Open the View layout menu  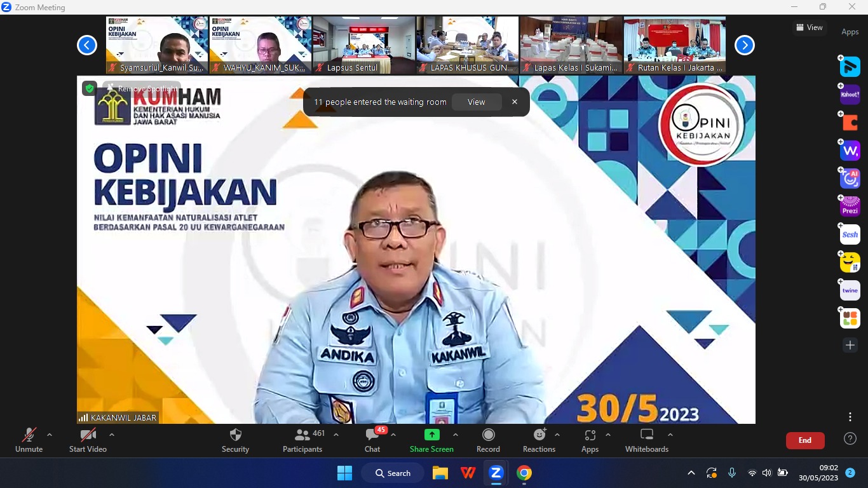pos(809,27)
